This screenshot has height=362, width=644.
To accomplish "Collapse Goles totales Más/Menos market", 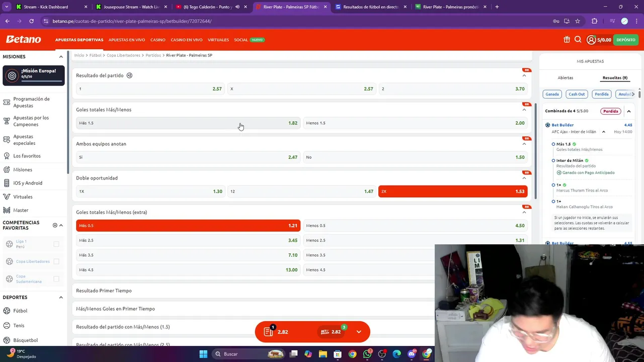I will point(524,110).
